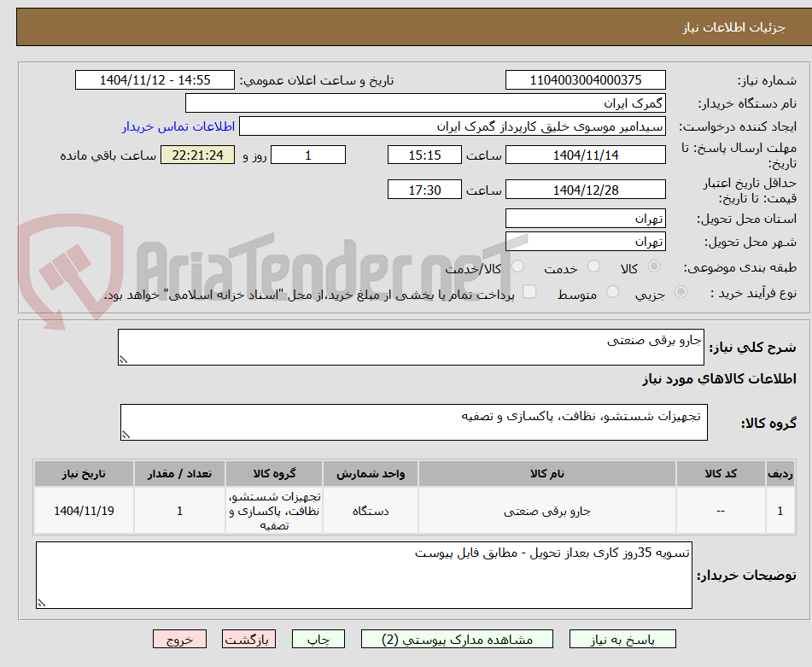Click the price validity date 1404/12/28

(585, 190)
